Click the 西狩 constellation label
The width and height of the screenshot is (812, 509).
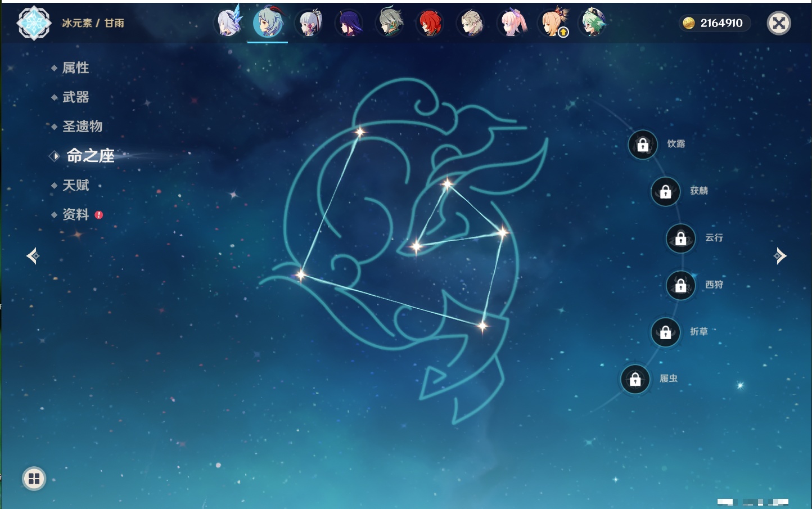coord(714,285)
